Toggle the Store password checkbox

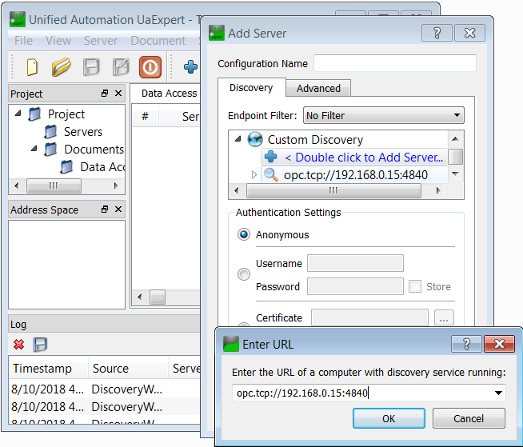pos(415,286)
